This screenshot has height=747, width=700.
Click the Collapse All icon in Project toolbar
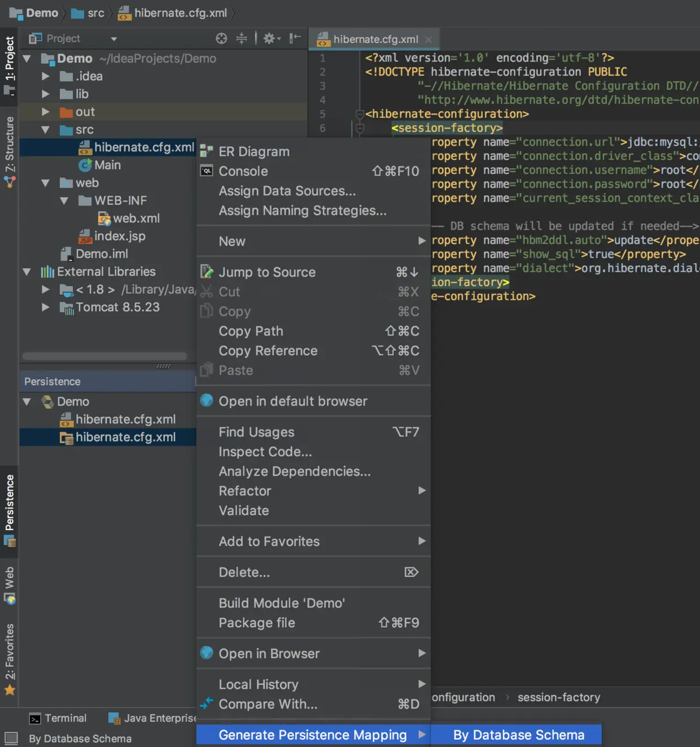pyautogui.click(x=242, y=38)
